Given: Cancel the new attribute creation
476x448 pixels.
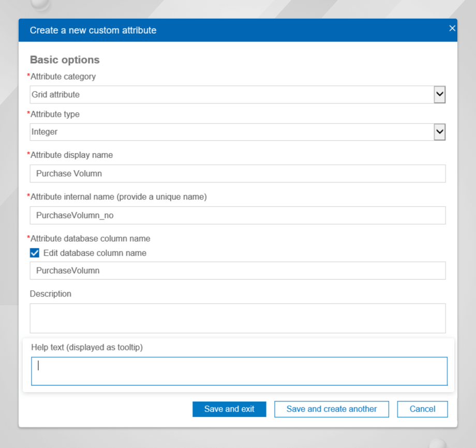Looking at the screenshot, I should coord(422,409).
